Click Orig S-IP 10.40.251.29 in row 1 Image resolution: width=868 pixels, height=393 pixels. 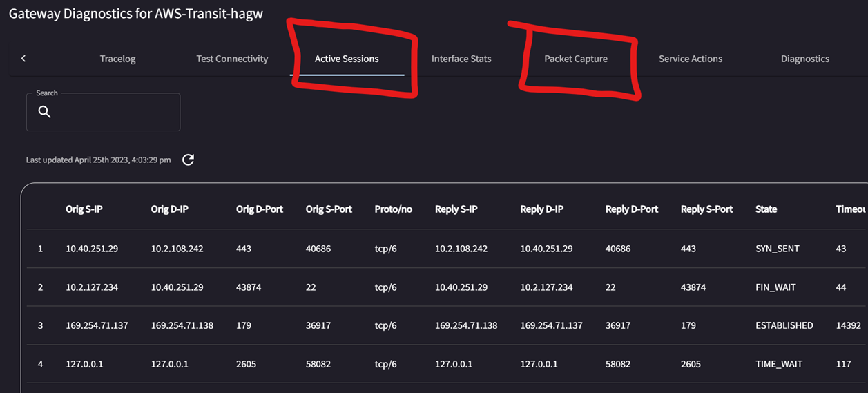[x=92, y=249]
